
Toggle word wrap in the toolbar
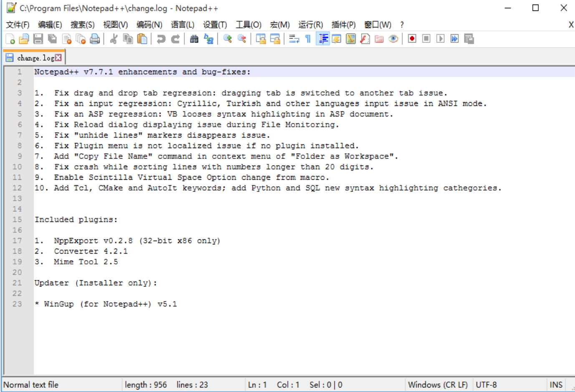pyautogui.click(x=294, y=39)
